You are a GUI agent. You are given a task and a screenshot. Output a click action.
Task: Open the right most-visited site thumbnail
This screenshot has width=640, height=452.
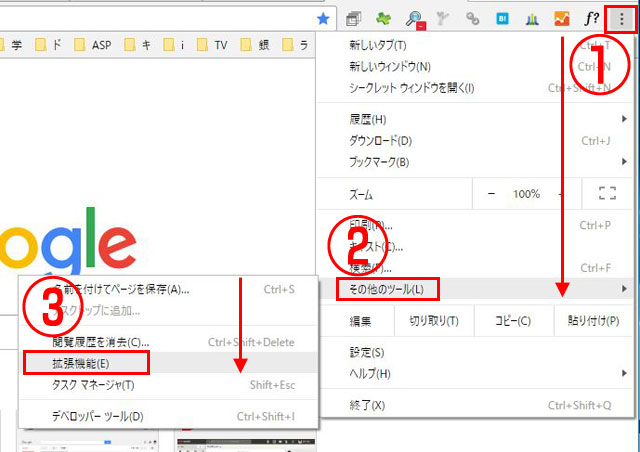[x=246, y=440]
